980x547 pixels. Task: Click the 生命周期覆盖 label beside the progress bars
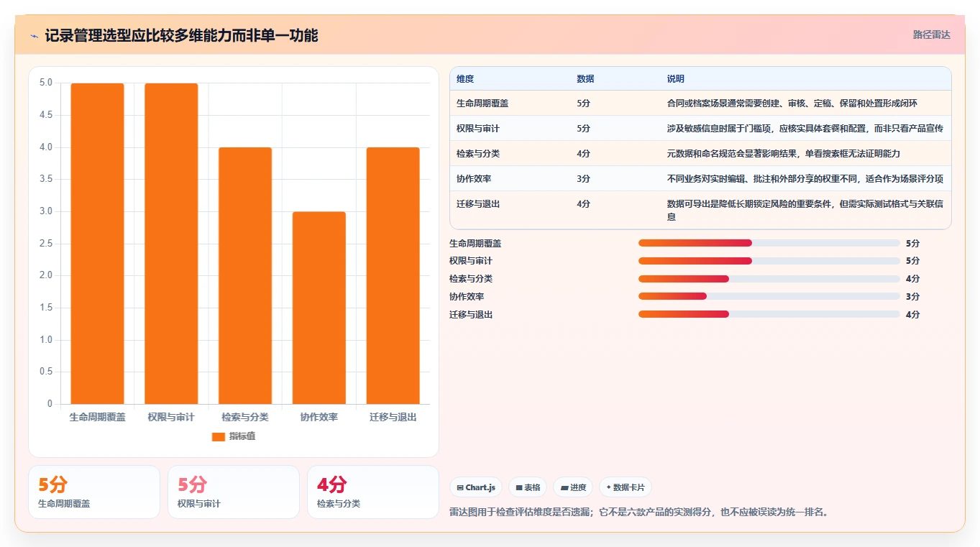click(x=475, y=243)
